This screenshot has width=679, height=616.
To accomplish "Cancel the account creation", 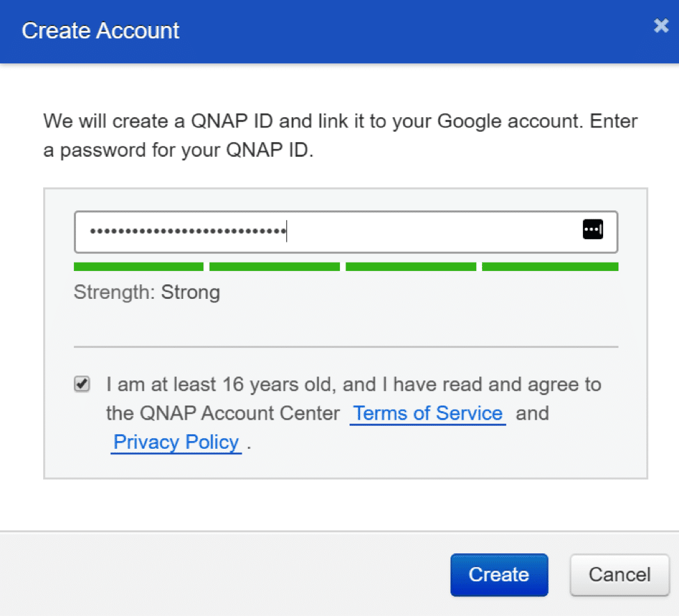I will coord(619,574).
